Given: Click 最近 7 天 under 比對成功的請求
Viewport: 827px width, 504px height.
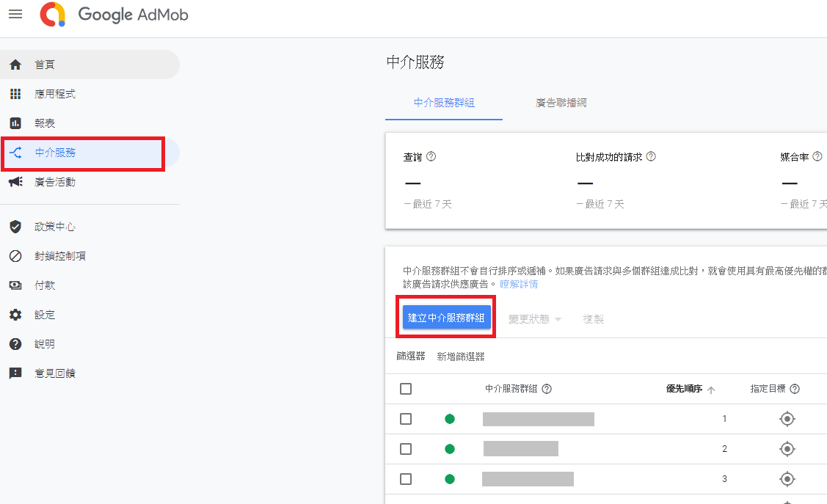Looking at the screenshot, I should 605,204.
